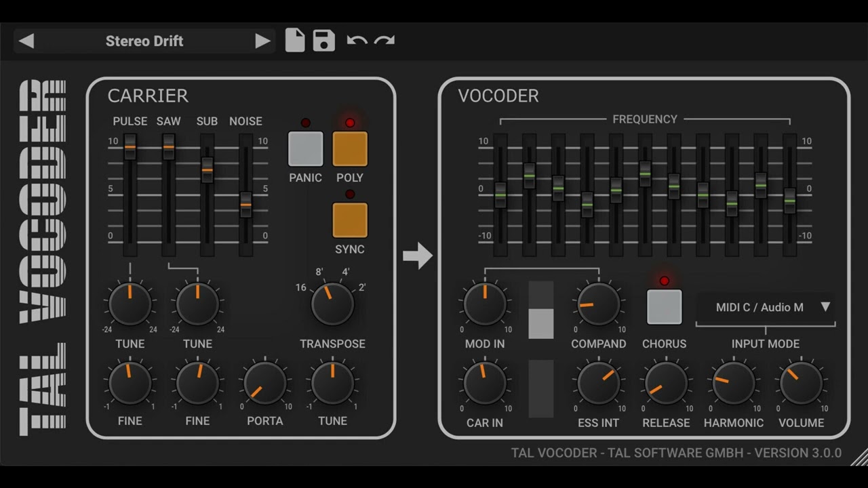868x488 pixels.
Task: Click the PORTA knob
Action: (x=264, y=383)
